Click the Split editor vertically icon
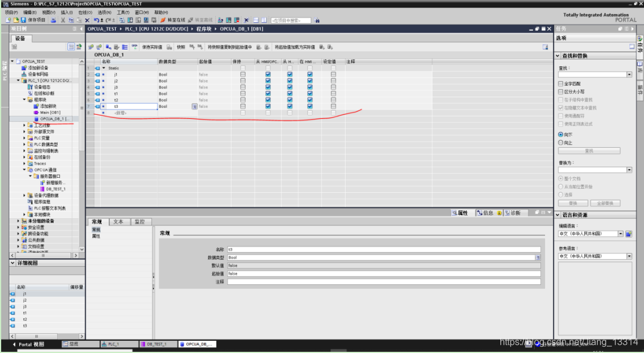Screen dimensions: 644x353 [264, 20]
